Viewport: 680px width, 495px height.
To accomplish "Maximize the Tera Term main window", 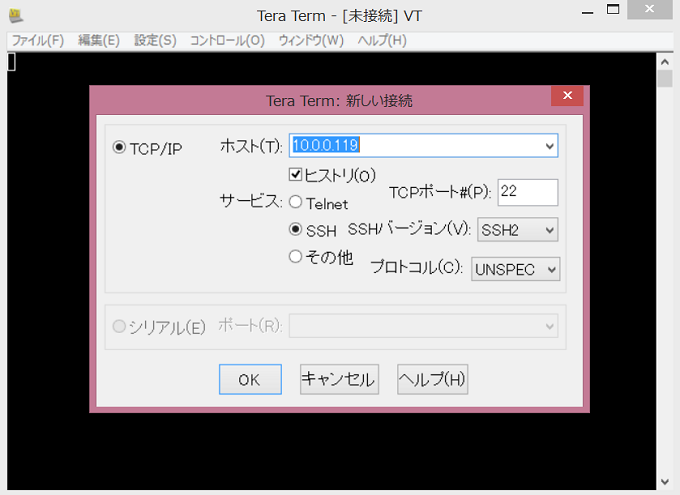I will pyautogui.click(x=613, y=10).
